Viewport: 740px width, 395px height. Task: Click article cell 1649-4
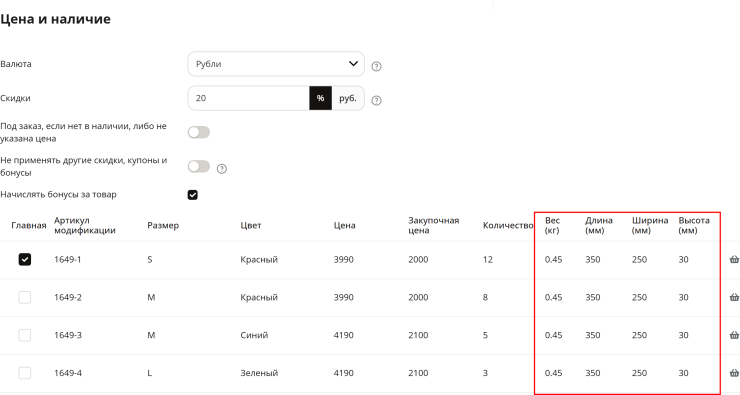coord(68,373)
